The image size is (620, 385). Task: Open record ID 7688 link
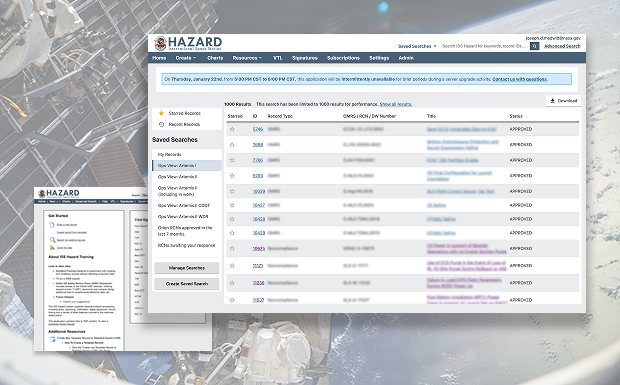258,145
